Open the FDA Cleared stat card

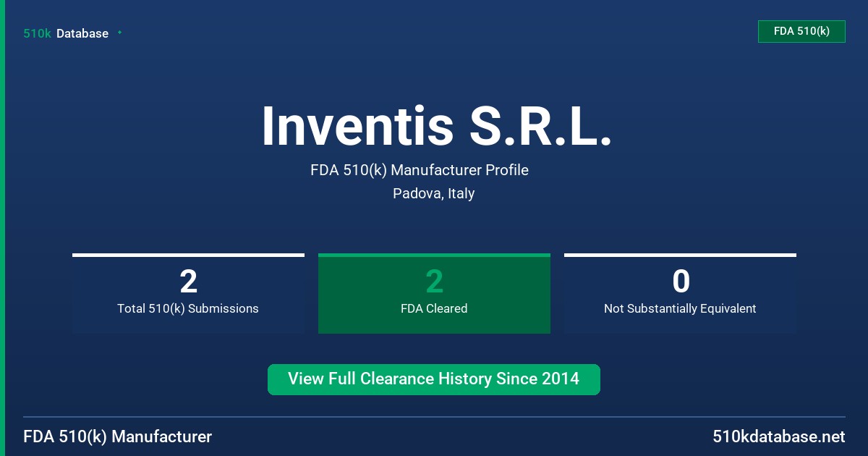tap(434, 293)
